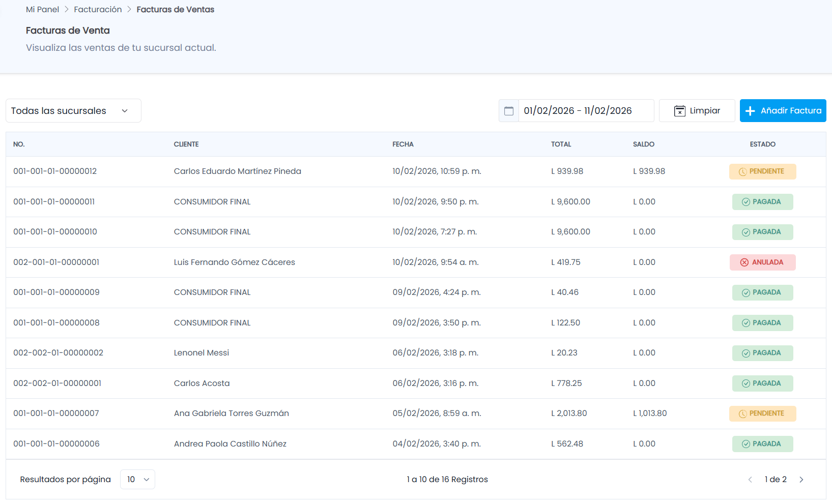The width and height of the screenshot is (832, 504).
Task: Open results per page dropdown showing 10
Action: pyautogui.click(x=137, y=480)
